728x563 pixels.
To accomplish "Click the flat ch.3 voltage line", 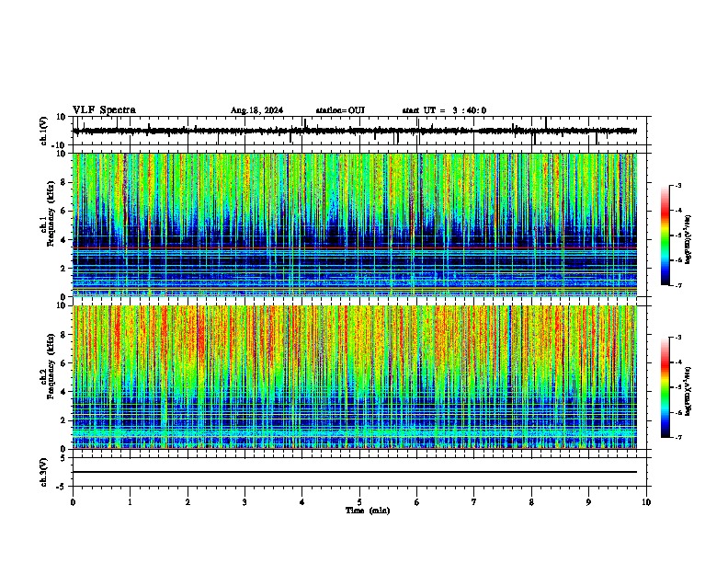I will coord(355,472).
